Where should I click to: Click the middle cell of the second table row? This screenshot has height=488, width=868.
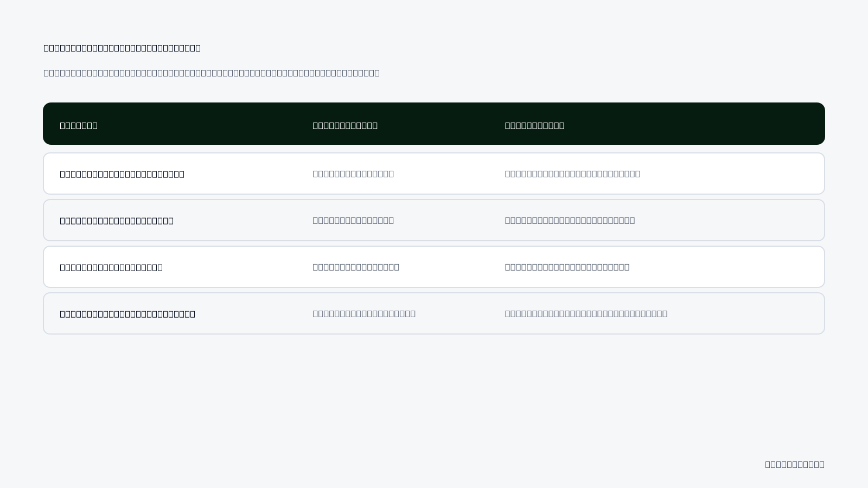353,220
